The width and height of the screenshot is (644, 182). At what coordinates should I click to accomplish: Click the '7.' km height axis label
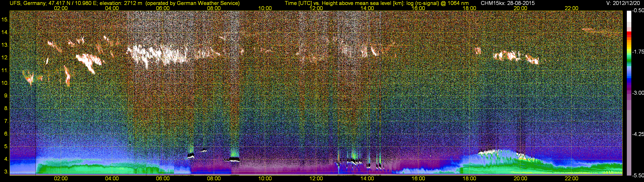6,121
